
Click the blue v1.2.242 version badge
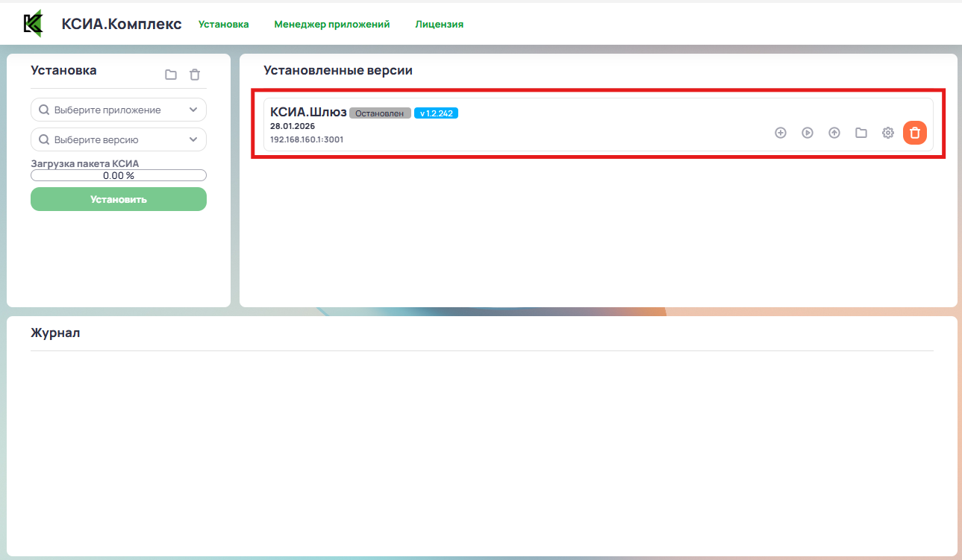tap(436, 113)
